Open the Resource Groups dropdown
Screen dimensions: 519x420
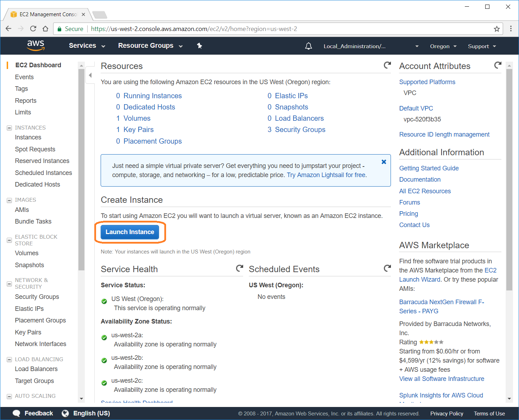(150, 46)
